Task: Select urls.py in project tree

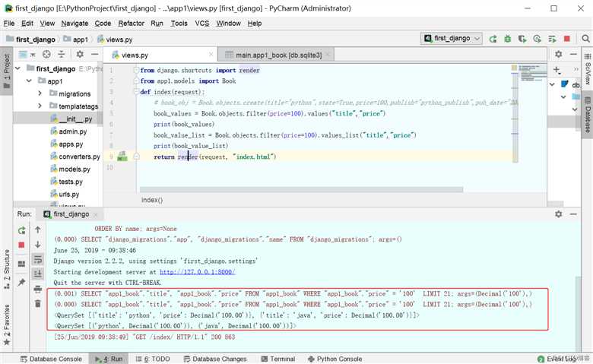Action: coord(65,194)
